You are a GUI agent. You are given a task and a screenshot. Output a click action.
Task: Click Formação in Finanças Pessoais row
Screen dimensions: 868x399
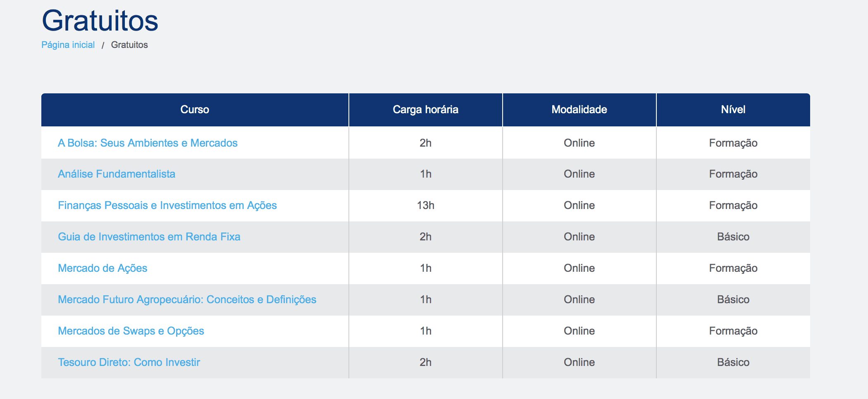click(x=733, y=206)
